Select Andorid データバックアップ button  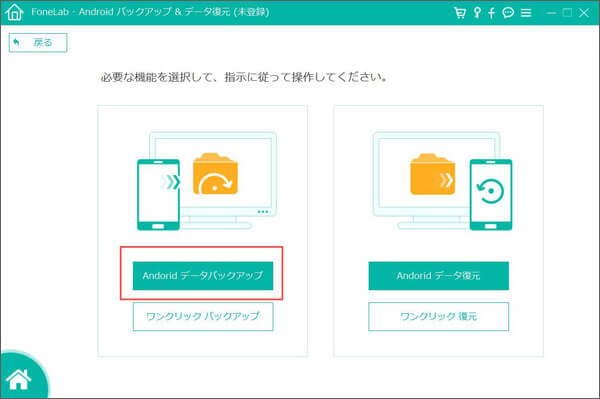[203, 275]
